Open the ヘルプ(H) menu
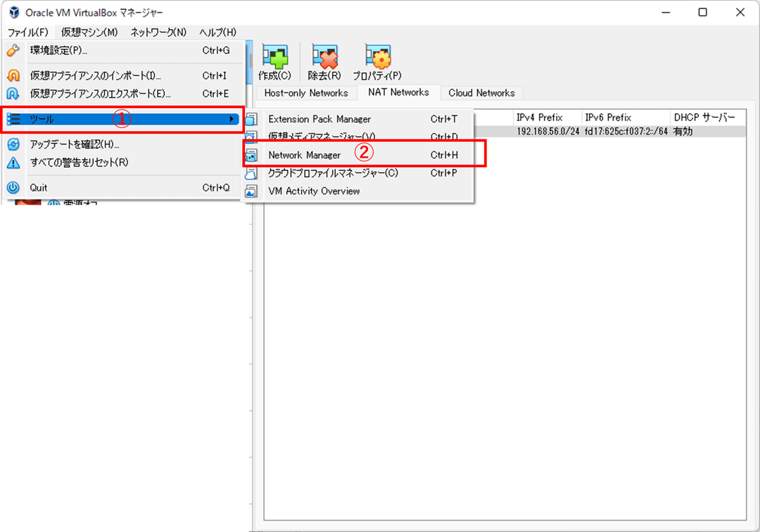The width and height of the screenshot is (760, 532). pyautogui.click(x=217, y=32)
